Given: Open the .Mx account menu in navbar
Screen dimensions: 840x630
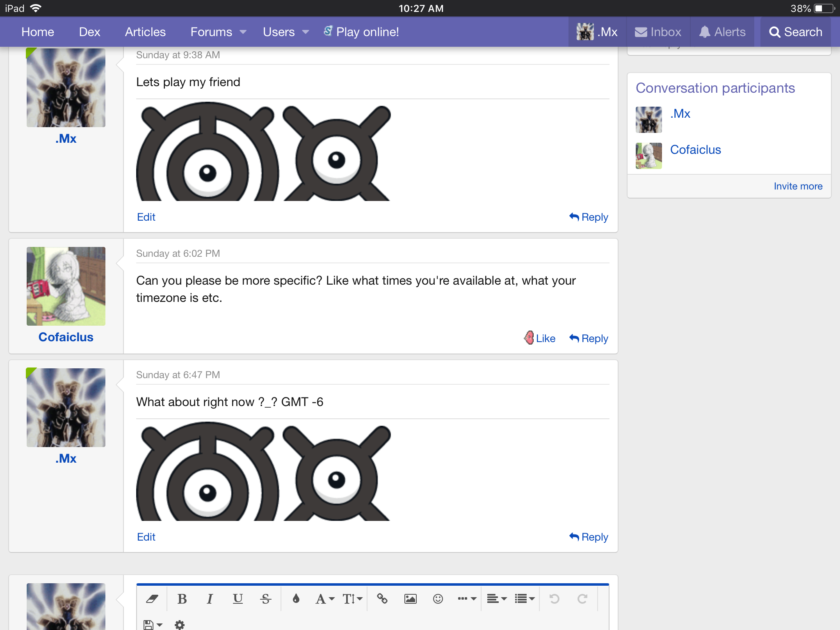Looking at the screenshot, I should click(x=597, y=32).
